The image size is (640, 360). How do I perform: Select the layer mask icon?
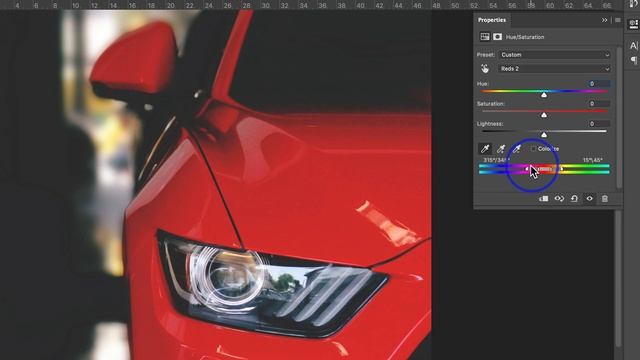497,37
